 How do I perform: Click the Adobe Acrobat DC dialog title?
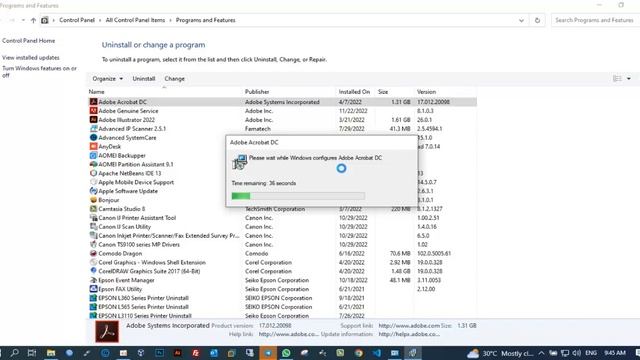(x=254, y=142)
